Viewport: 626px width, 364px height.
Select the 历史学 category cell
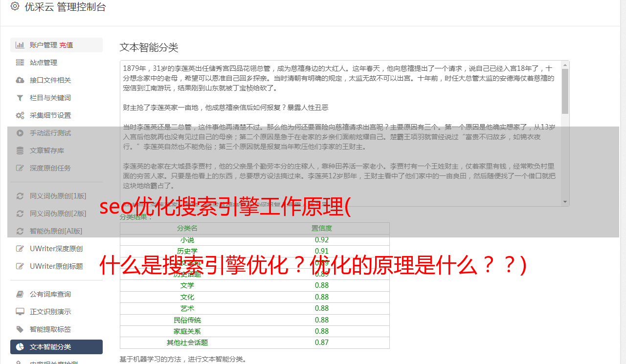coord(187,251)
